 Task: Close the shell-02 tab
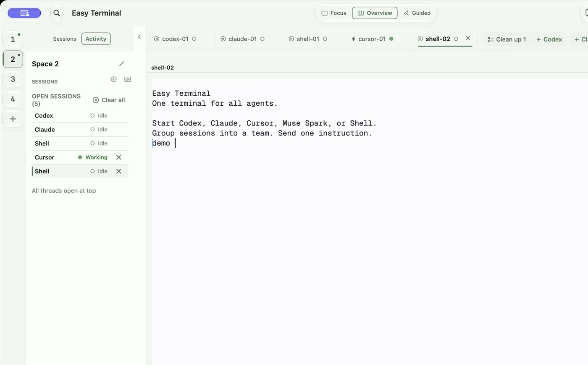pyautogui.click(x=468, y=38)
